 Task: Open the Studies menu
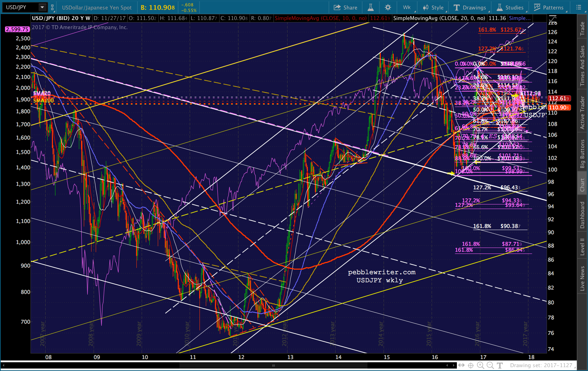[x=510, y=7]
